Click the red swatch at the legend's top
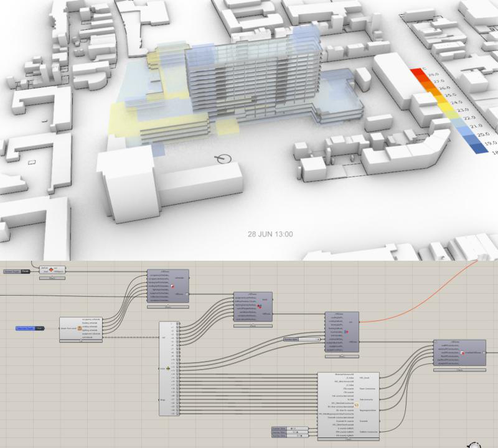This screenshot has width=498, height=448. [418, 72]
